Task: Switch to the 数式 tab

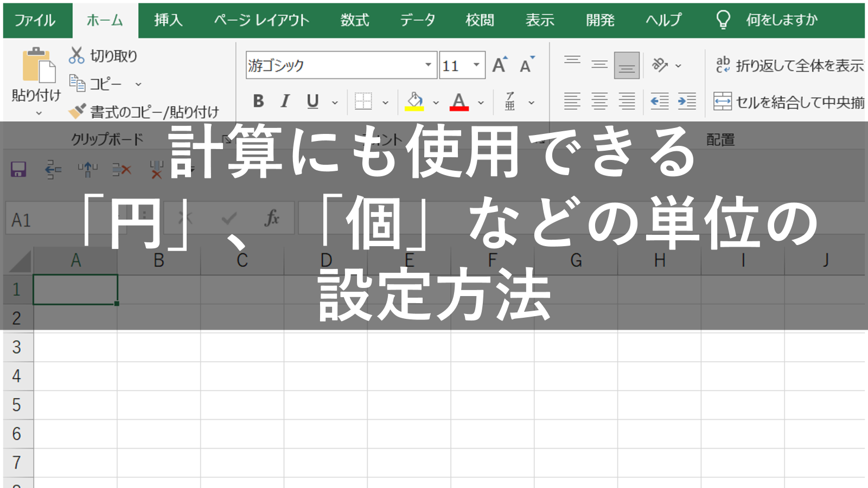Action: [355, 21]
